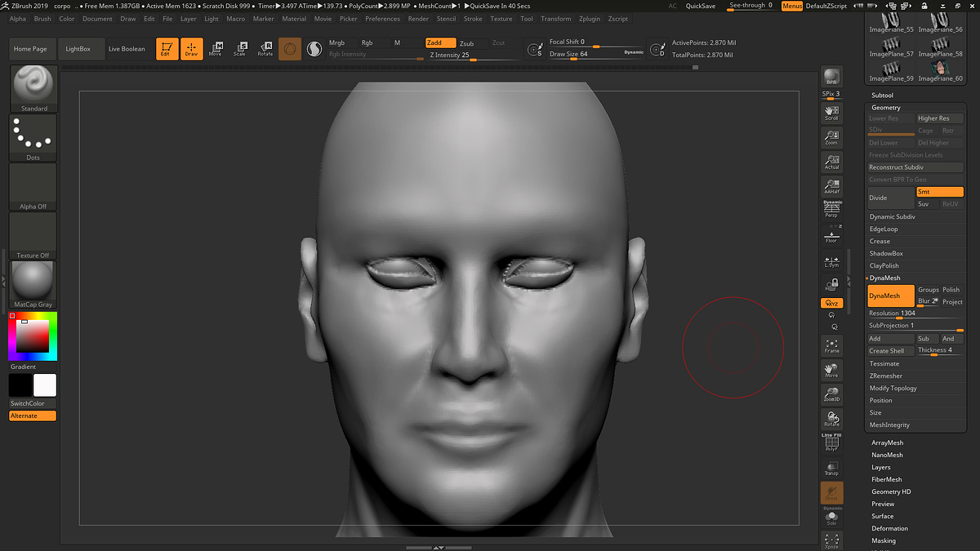Open the Standard brush picker

pos(33,89)
